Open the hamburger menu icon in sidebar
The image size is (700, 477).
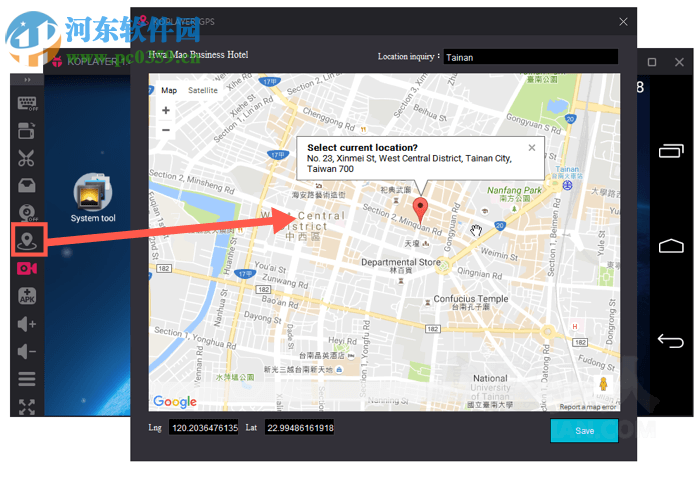click(x=27, y=379)
